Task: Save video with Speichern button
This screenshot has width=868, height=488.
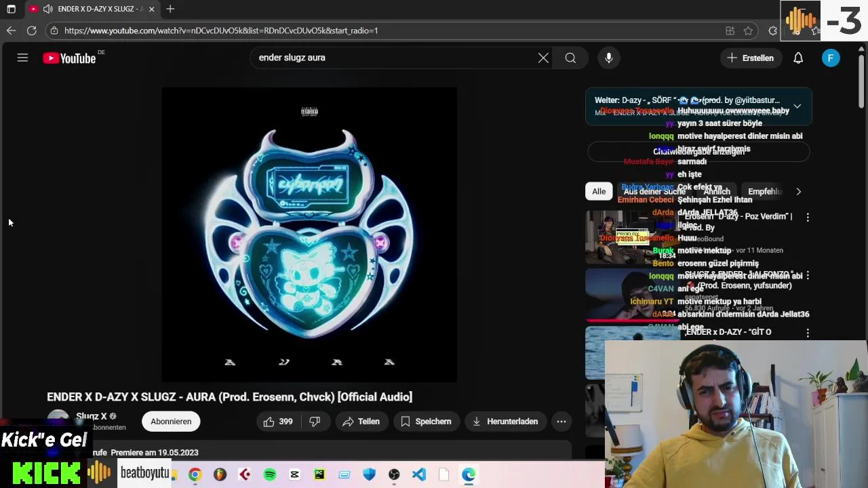Action: click(x=427, y=422)
